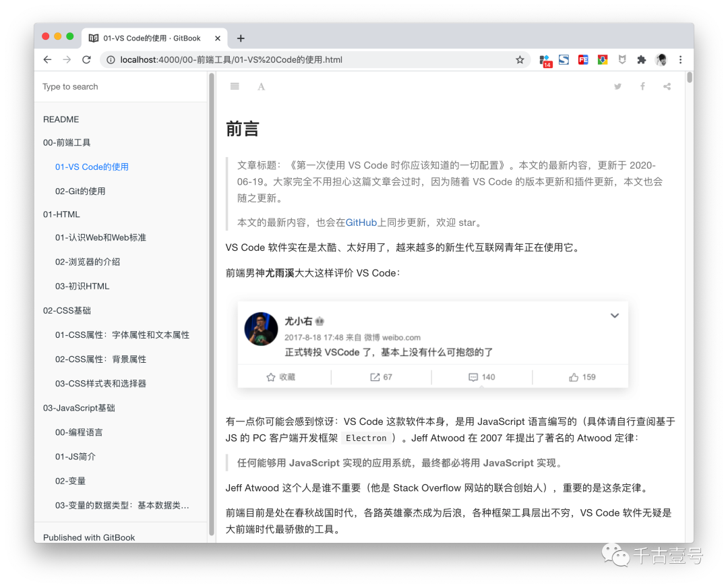Open README in sidebar
Viewport: 728px width, 588px height.
pos(61,119)
